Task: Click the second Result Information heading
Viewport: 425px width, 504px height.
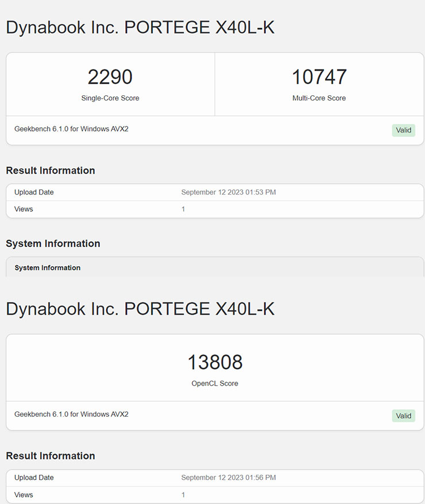Action: (x=50, y=456)
